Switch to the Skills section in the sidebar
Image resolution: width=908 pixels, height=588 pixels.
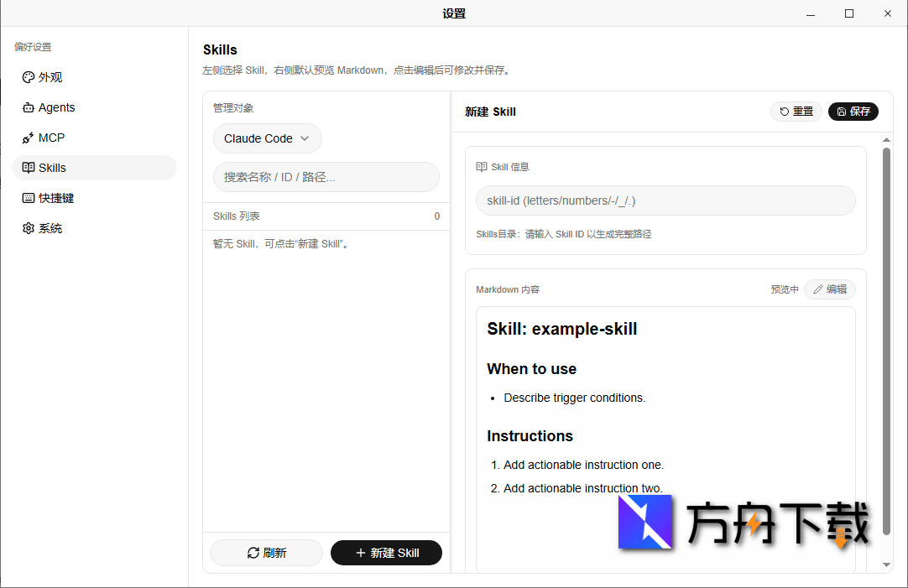click(50, 168)
